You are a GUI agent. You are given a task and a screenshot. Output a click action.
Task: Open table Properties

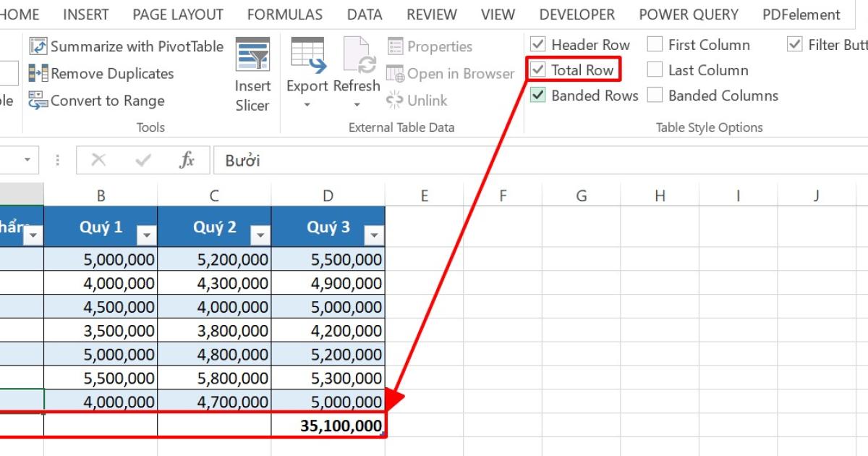[430, 46]
